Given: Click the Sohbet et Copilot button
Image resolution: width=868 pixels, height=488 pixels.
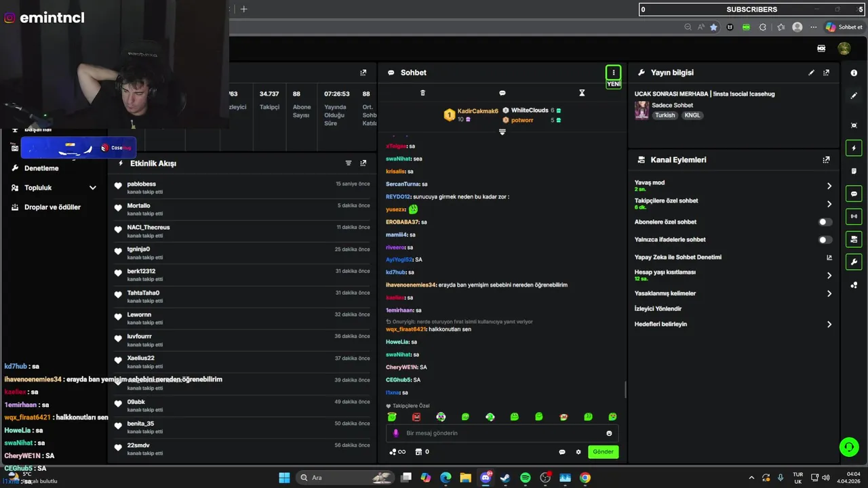Looking at the screenshot, I should pos(844,27).
